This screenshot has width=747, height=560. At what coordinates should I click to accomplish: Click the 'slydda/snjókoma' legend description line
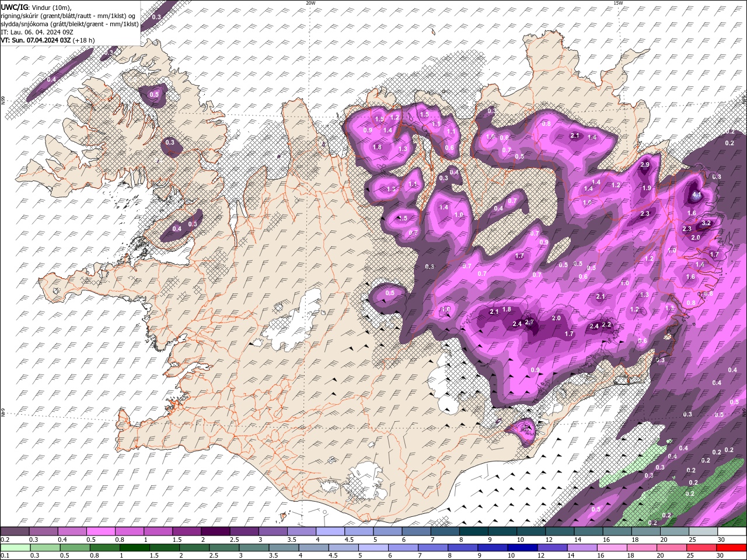(70, 24)
